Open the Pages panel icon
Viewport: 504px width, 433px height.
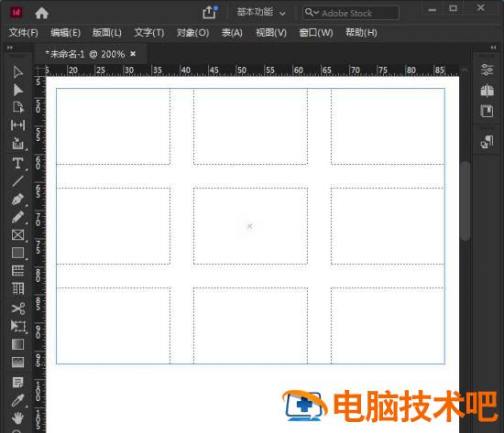pos(487,91)
